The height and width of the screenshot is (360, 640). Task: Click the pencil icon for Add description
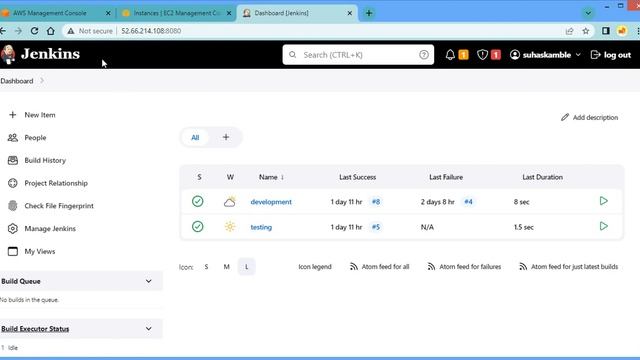tap(564, 118)
